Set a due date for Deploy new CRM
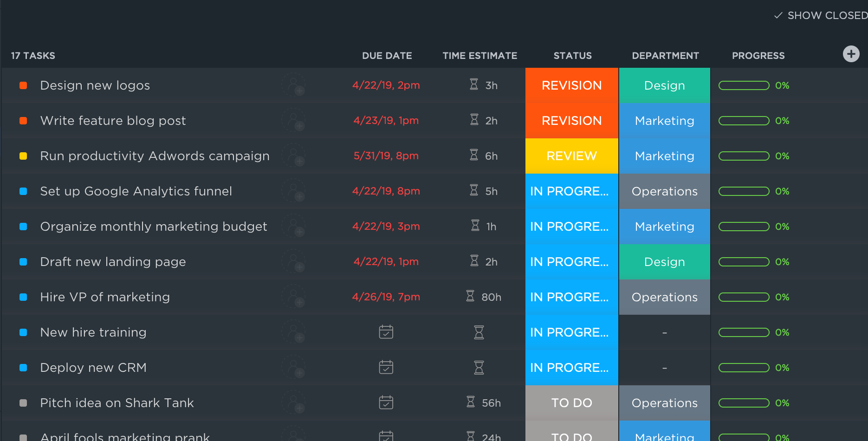Viewport: 868px width, 441px height. click(x=386, y=367)
